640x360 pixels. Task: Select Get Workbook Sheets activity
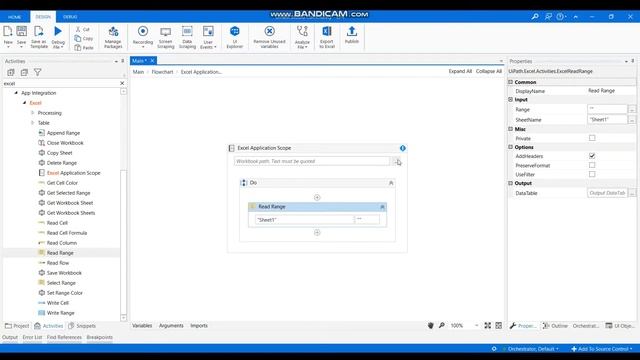(x=67, y=213)
